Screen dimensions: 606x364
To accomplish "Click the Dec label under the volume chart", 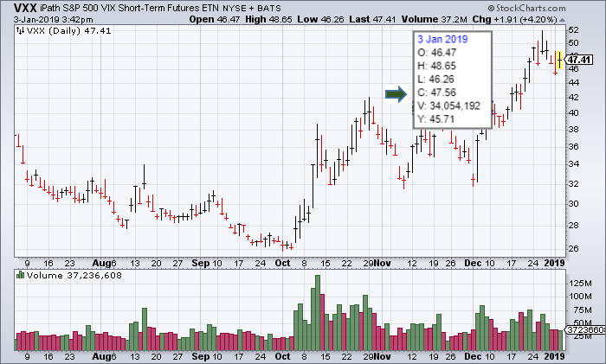I will point(473,356).
